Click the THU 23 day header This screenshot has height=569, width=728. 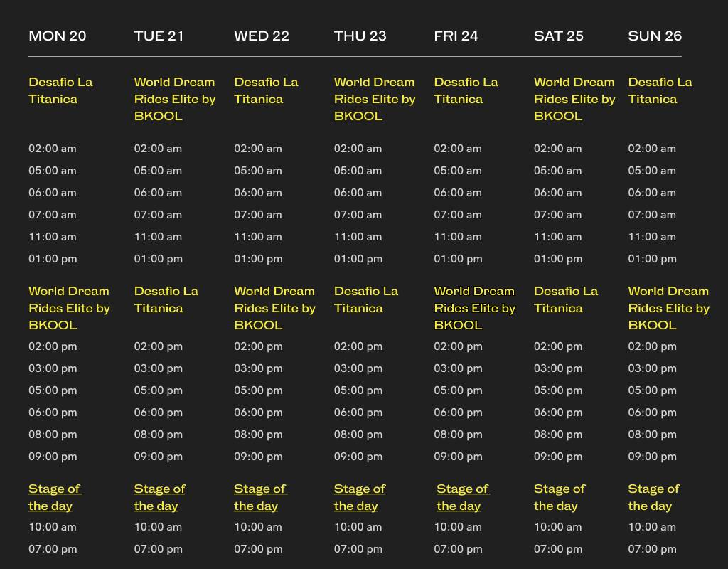pyautogui.click(x=360, y=36)
